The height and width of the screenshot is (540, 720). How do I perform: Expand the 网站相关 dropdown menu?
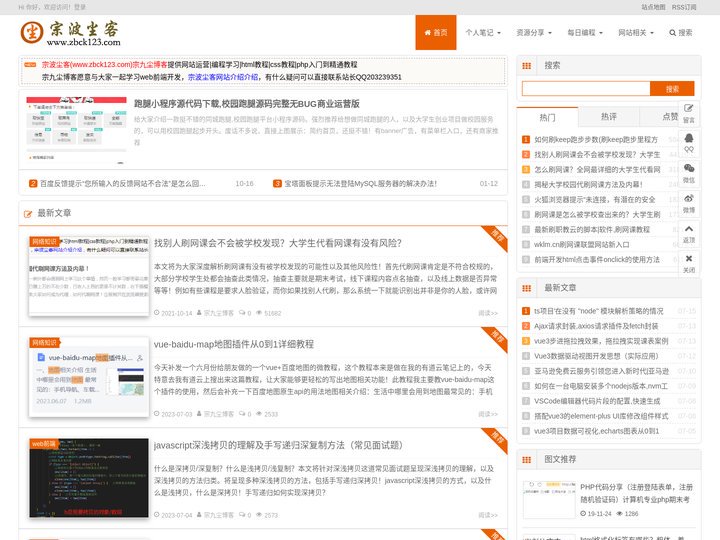636,33
